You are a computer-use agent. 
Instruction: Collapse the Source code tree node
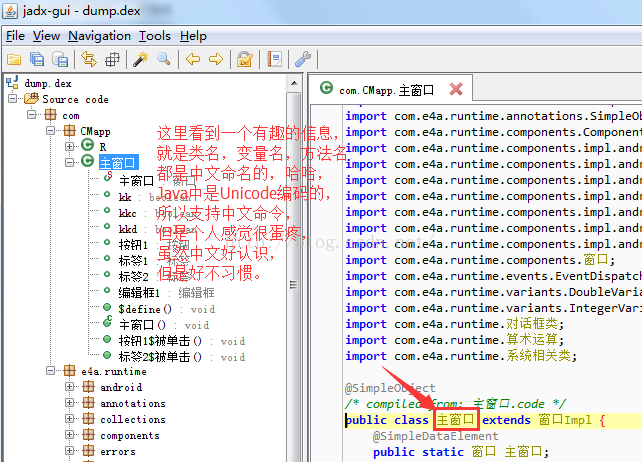[13, 99]
